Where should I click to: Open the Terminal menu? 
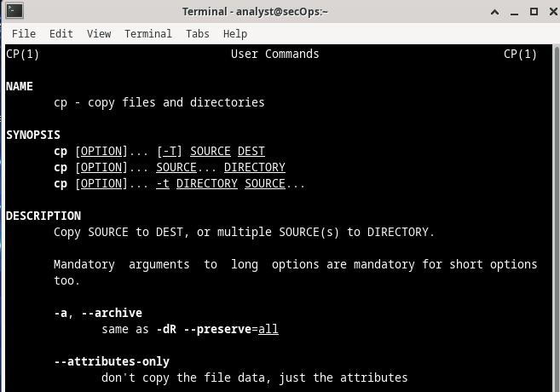tap(148, 33)
